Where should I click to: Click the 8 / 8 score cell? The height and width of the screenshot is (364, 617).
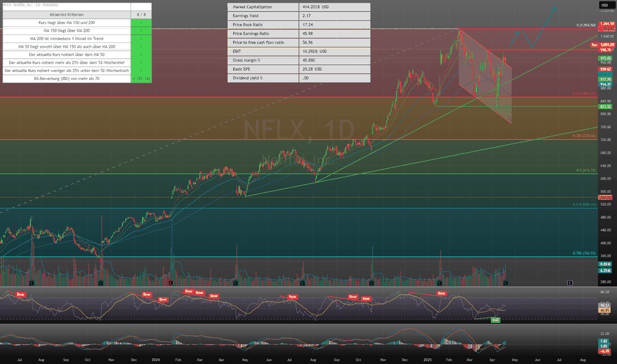click(141, 15)
